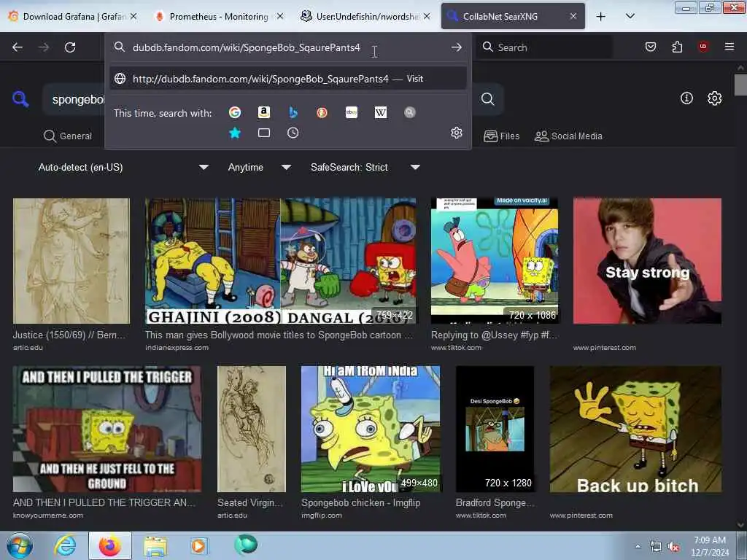Image resolution: width=747 pixels, height=560 pixels.
Task: Open the Firefox hamburger menu
Action: point(729,47)
